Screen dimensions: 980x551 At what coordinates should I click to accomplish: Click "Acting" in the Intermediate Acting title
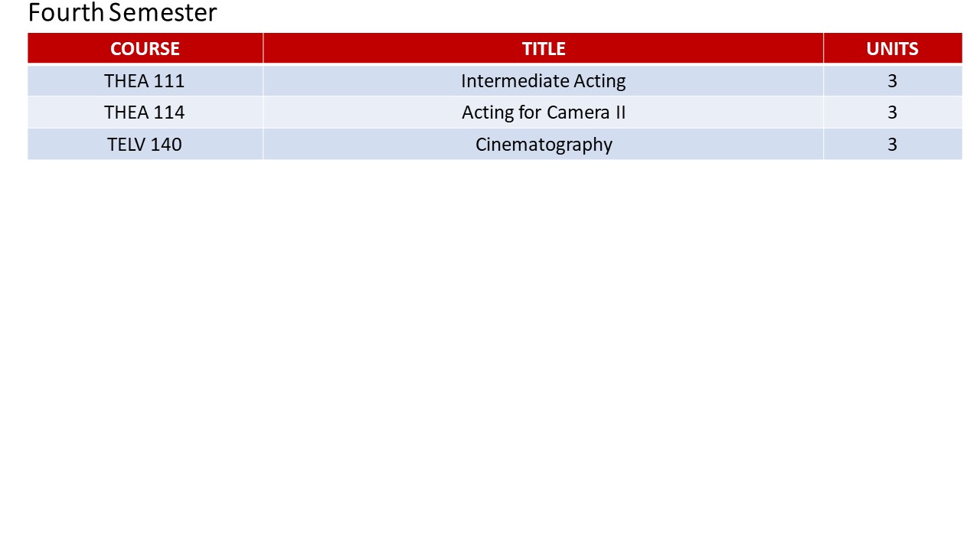point(599,81)
